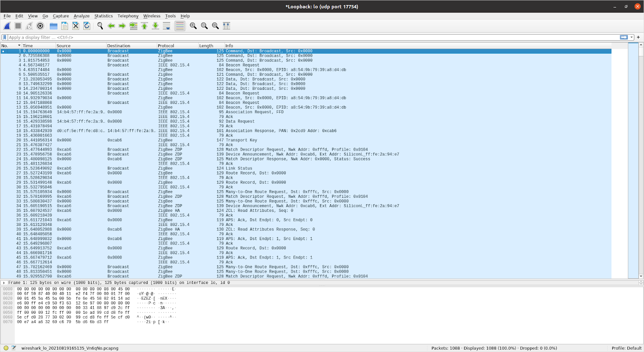644x352 pixels.
Task: Click the packet list vertical scrollbar
Action: point(641,160)
